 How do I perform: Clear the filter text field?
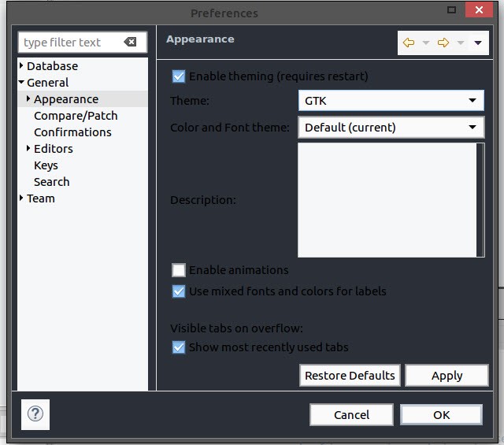coord(130,42)
